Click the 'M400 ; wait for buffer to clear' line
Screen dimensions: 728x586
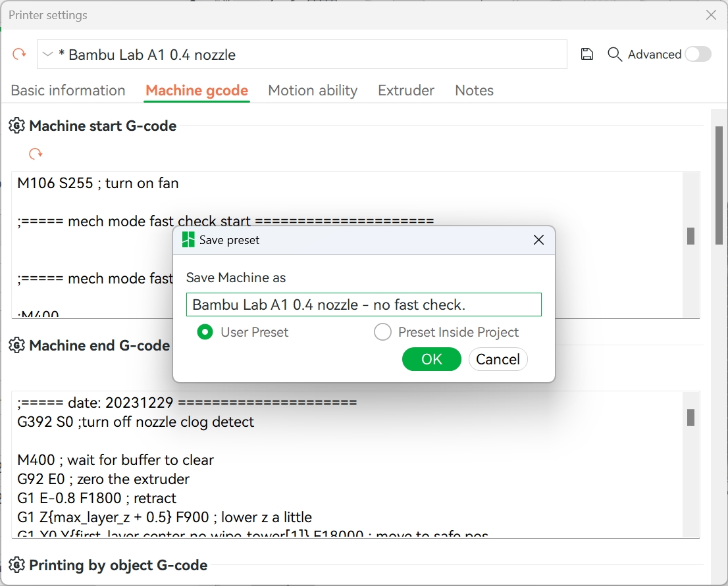(x=116, y=460)
